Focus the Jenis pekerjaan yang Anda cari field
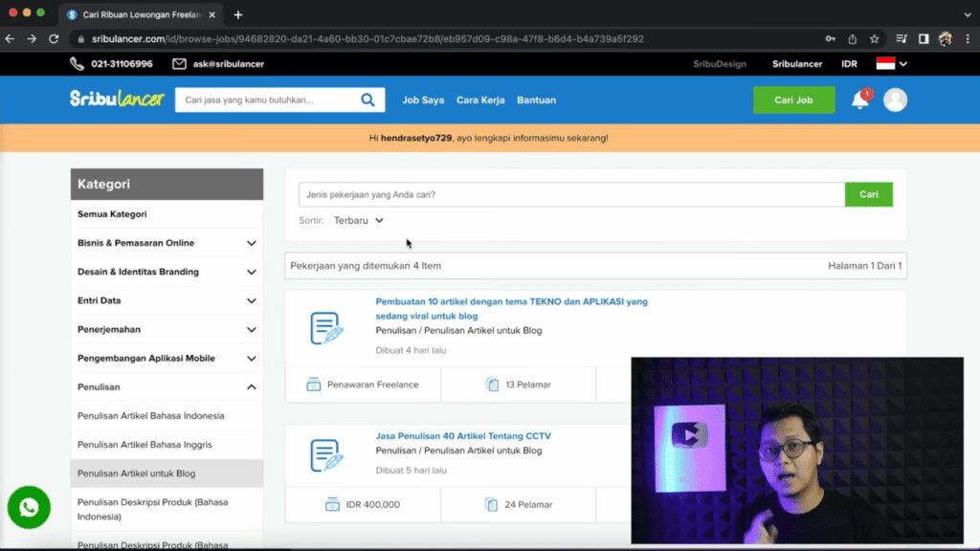Viewport: 980px width, 551px height. pos(572,194)
